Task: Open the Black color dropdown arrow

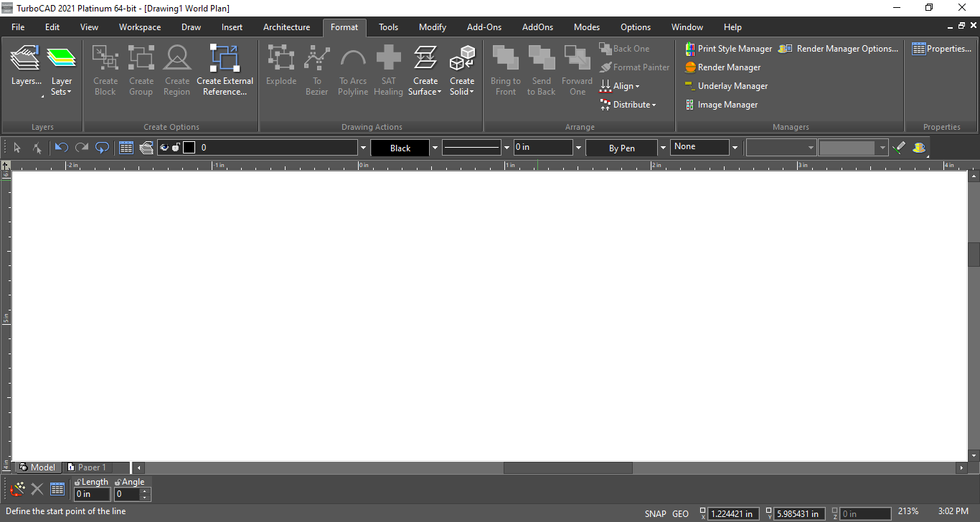Action: pyautogui.click(x=435, y=148)
